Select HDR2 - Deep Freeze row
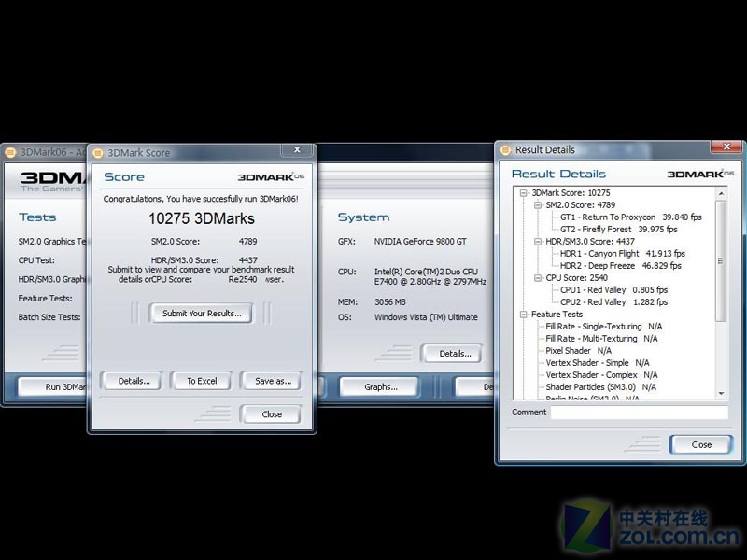The height and width of the screenshot is (560, 747). point(620,266)
